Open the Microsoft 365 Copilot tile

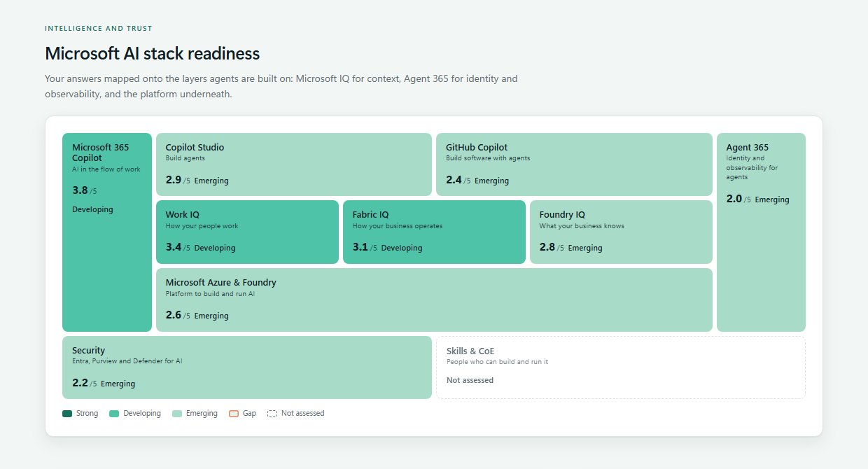click(x=107, y=232)
